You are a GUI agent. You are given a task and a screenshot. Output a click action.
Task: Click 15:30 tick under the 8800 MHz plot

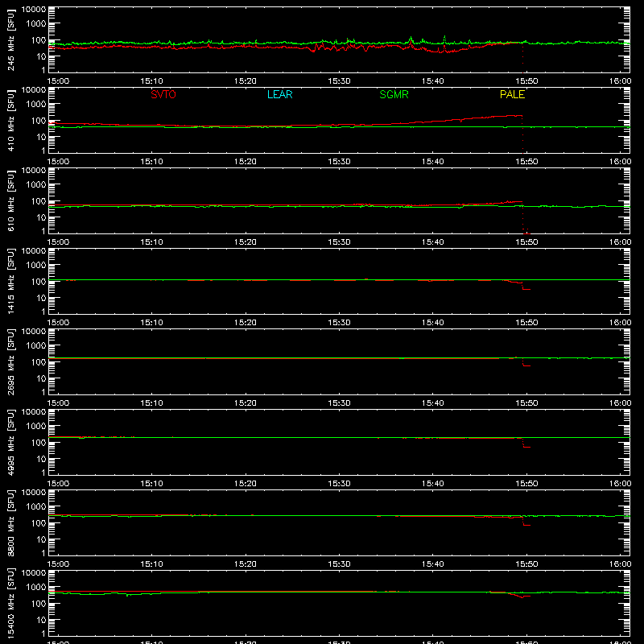coord(339,564)
